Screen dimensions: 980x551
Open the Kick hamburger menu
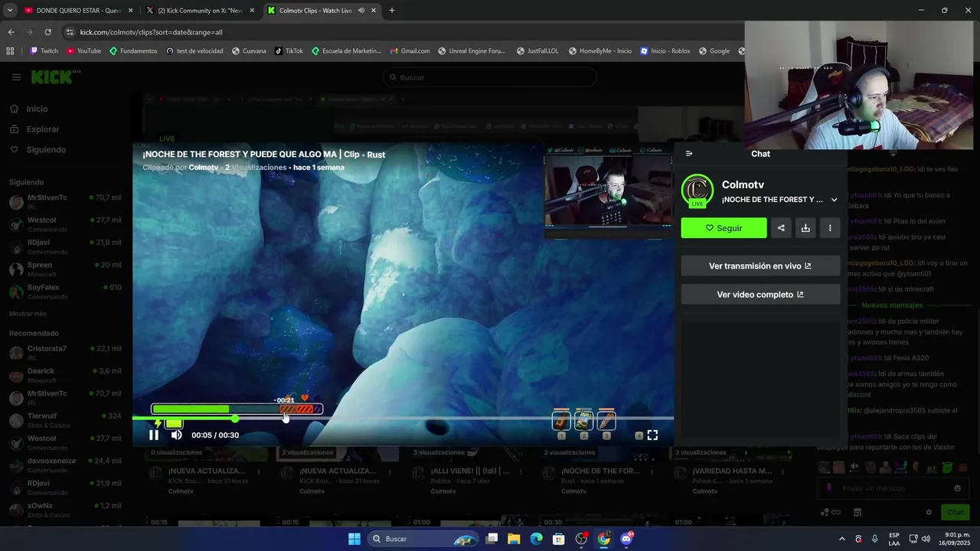click(16, 77)
